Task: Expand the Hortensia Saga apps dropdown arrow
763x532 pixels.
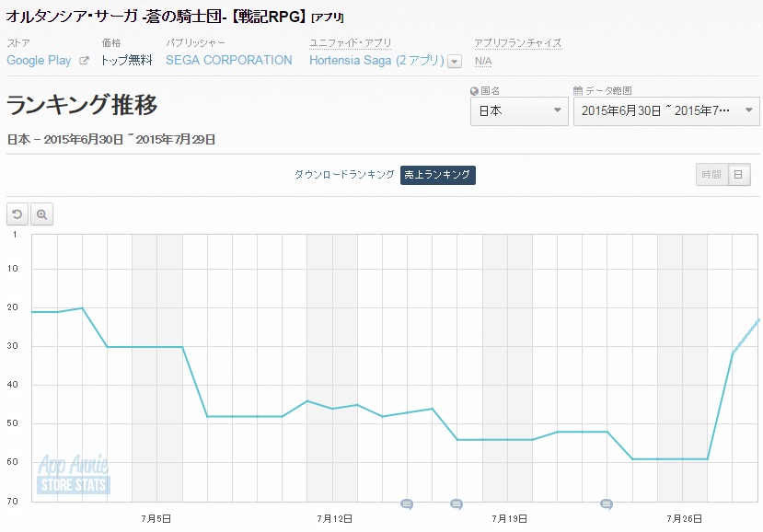Action: pyautogui.click(x=455, y=62)
